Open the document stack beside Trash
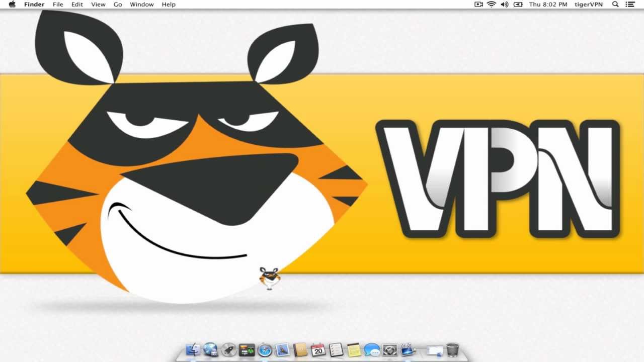The height and width of the screenshot is (362, 644). pyautogui.click(x=435, y=350)
